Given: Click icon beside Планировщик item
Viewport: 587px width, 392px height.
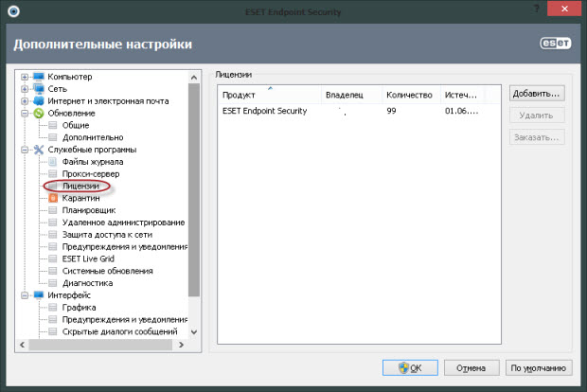Looking at the screenshot, I should (x=53, y=210).
